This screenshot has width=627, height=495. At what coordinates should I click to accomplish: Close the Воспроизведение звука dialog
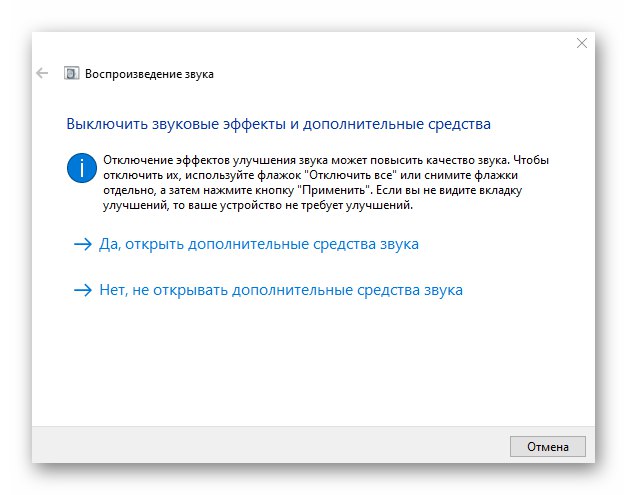tap(582, 43)
